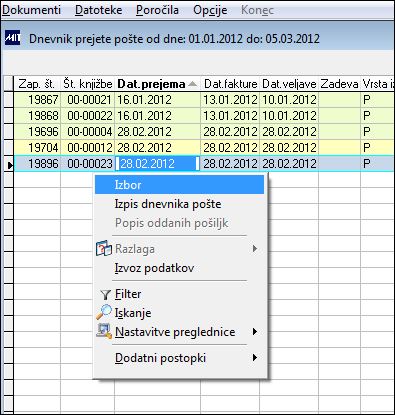Screen dimensions: 395x415
Task: Expand the Razlaga submenu arrow
Action: 255,249
